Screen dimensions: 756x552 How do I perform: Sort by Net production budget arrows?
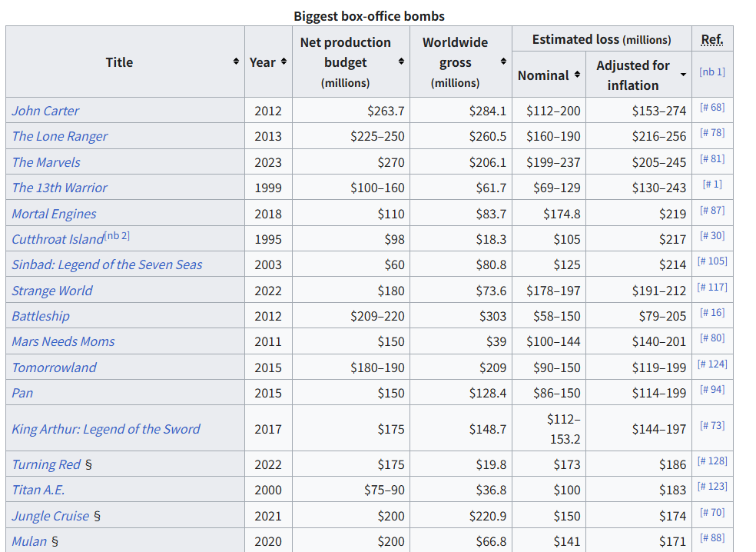(x=401, y=62)
